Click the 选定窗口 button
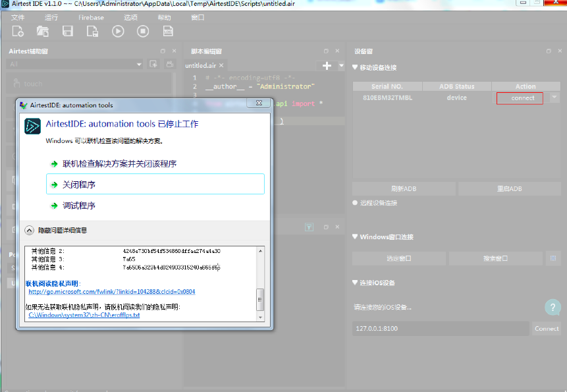The height and width of the screenshot is (392, 567). click(x=399, y=258)
